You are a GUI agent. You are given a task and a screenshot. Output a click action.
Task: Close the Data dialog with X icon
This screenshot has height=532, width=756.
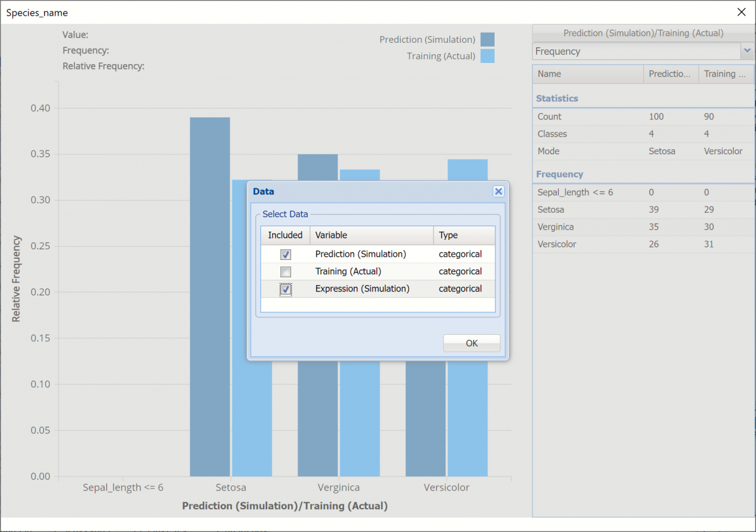(x=498, y=191)
